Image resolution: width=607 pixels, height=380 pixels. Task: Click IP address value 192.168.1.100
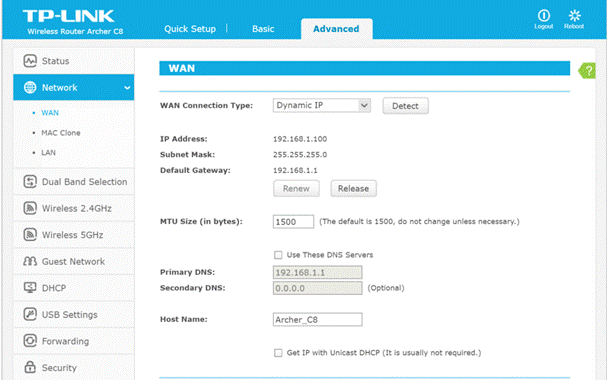[300, 139]
